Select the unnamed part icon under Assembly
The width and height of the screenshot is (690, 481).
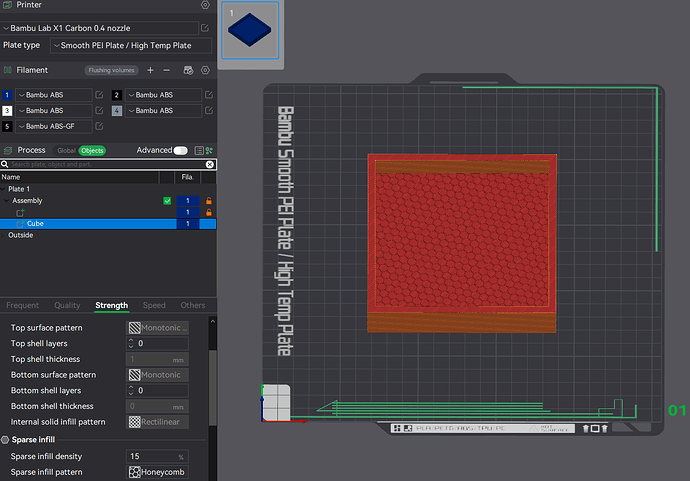point(20,213)
